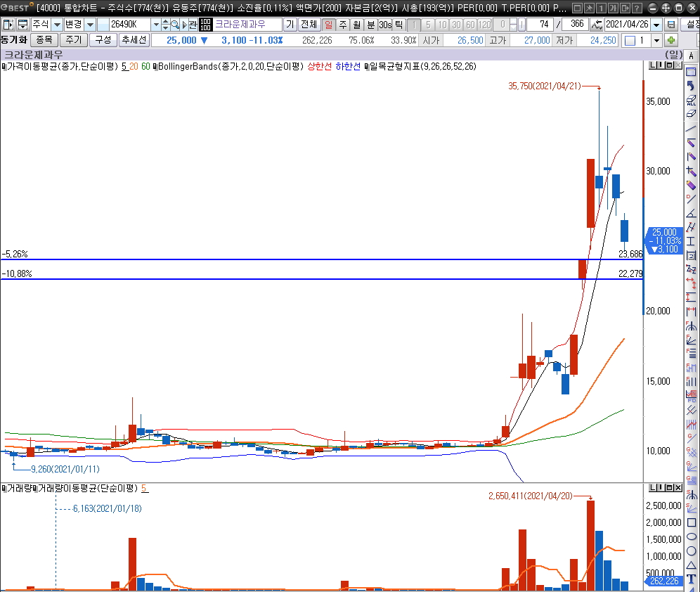Select the freehand purple pencil tool
The image size is (700, 592).
[691, 185]
